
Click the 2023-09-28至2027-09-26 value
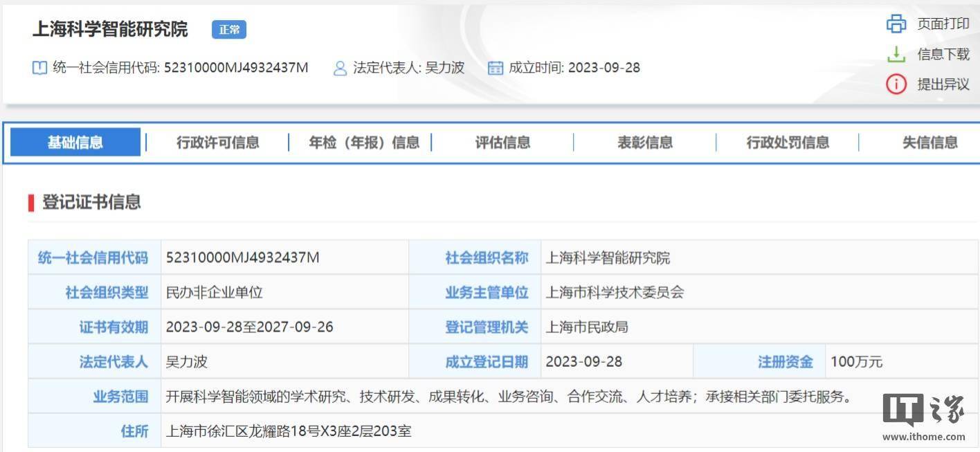[250, 327]
